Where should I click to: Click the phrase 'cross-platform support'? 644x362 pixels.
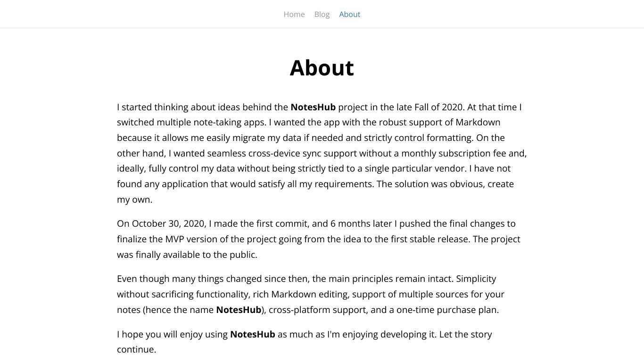(317, 310)
